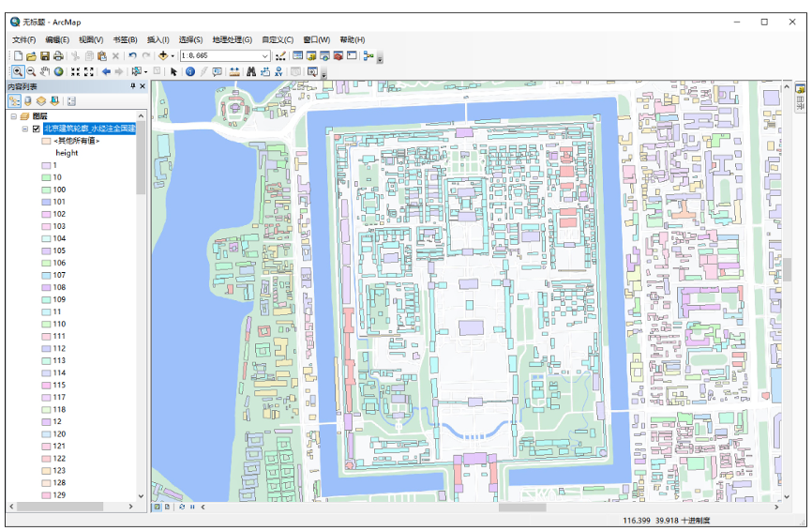This screenshot has height=531, width=812.
Task: Select the Pan hand tool
Action: point(44,71)
